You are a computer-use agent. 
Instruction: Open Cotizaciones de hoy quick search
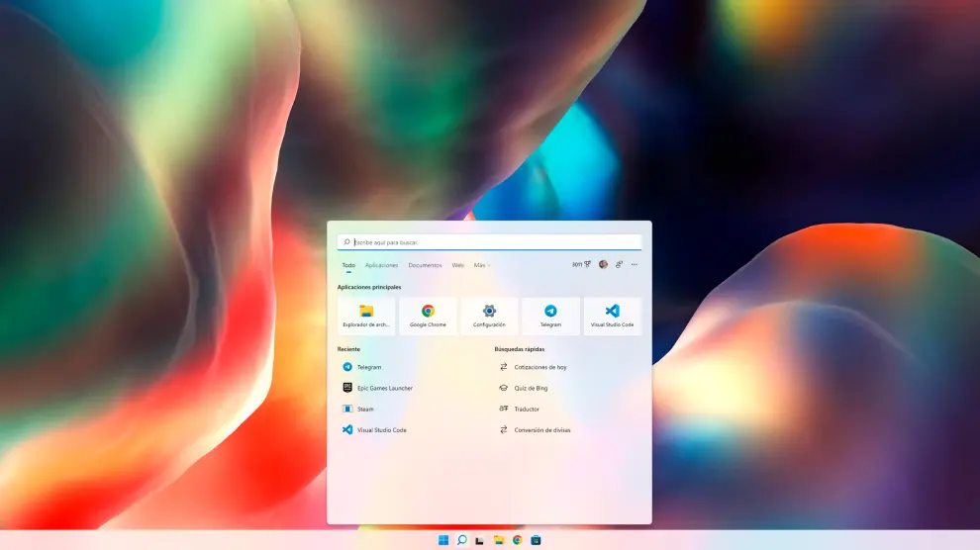(539, 367)
